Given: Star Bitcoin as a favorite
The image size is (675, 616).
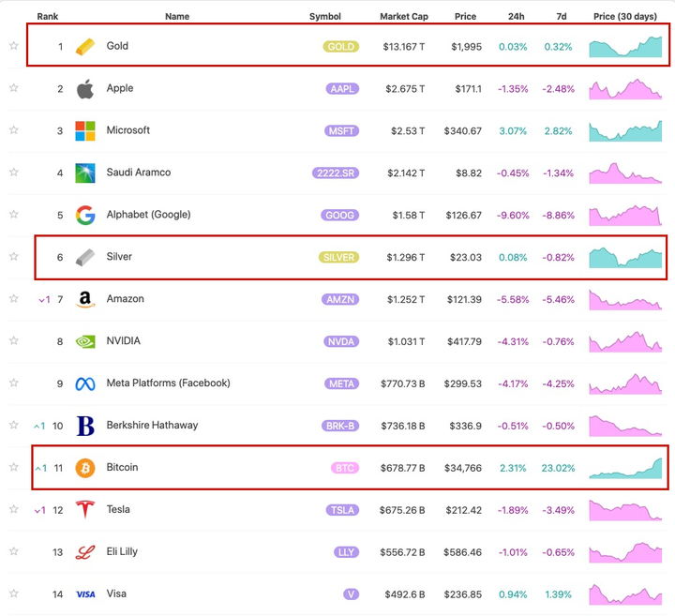Looking at the screenshot, I should point(14,467).
